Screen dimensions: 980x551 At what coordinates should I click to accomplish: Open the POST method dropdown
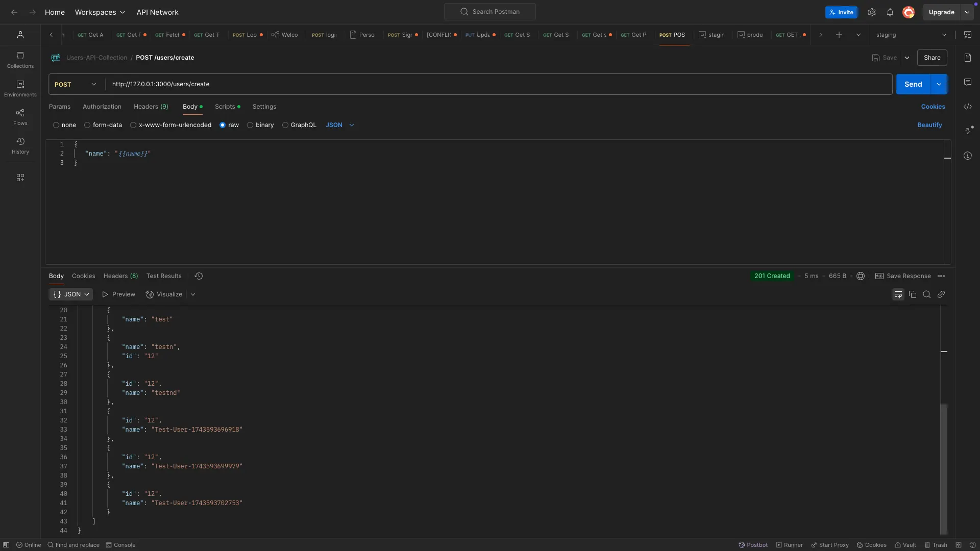pos(76,84)
